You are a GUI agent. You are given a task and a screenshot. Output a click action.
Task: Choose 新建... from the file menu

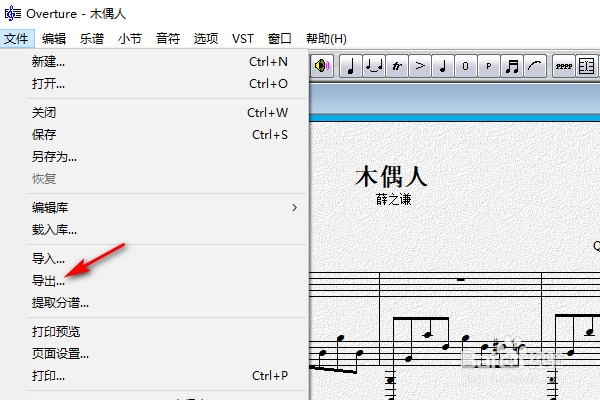click(x=168, y=62)
